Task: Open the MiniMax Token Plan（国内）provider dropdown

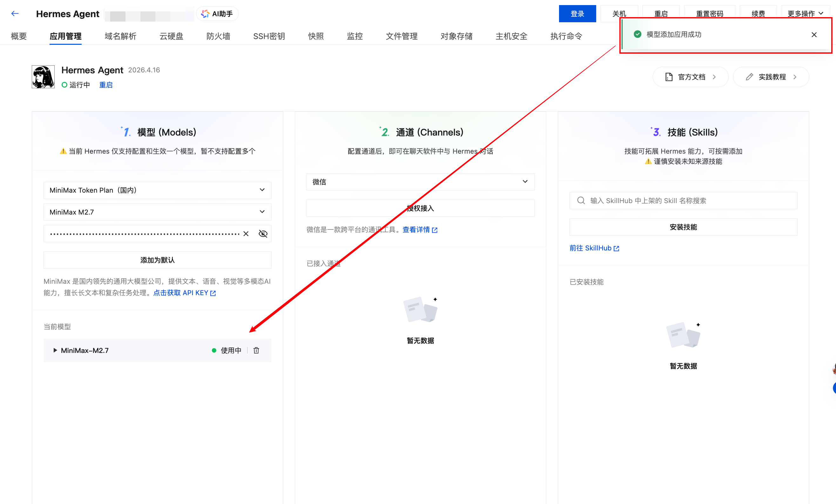Action: click(x=158, y=190)
